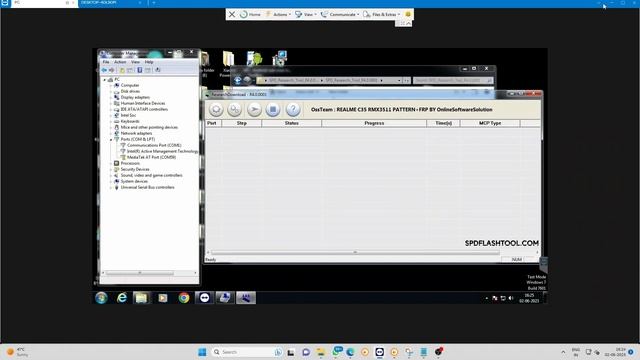
Task: Open Windows 11 Start button
Action: click(202, 352)
